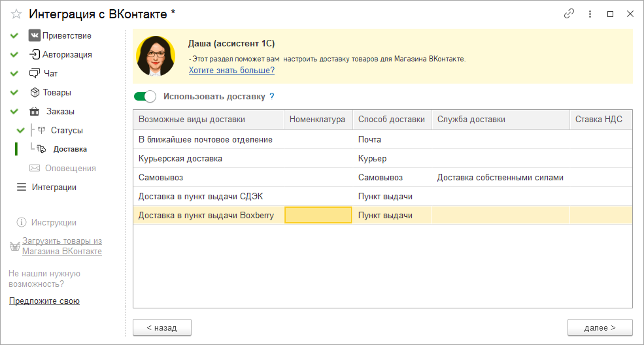Proceed with the далее > button
Viewport: 644px width, 345px height.
pos(600,328)
